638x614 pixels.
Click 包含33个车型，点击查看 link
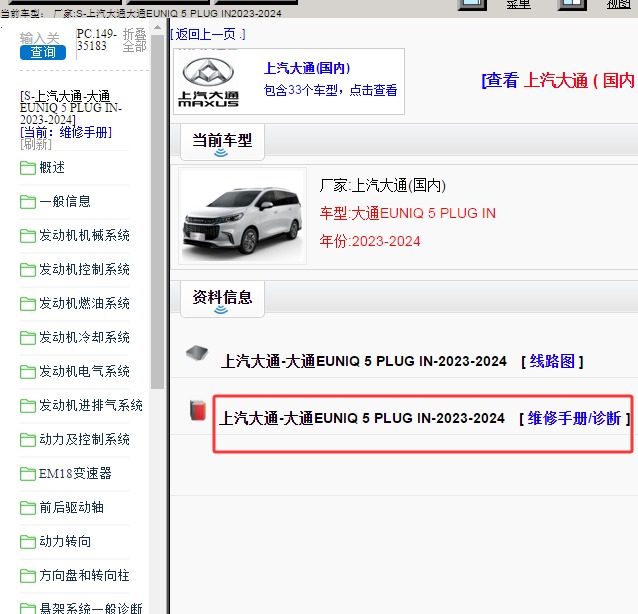[330, 90]
